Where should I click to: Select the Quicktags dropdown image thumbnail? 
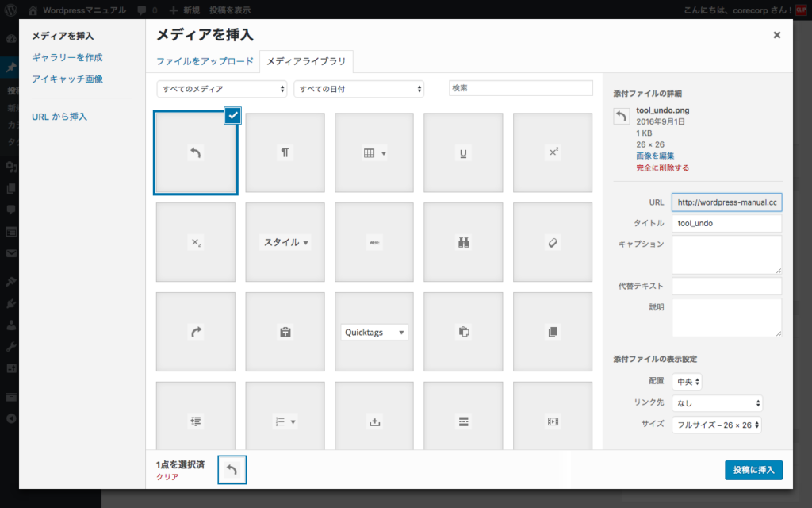coord(374,332)
